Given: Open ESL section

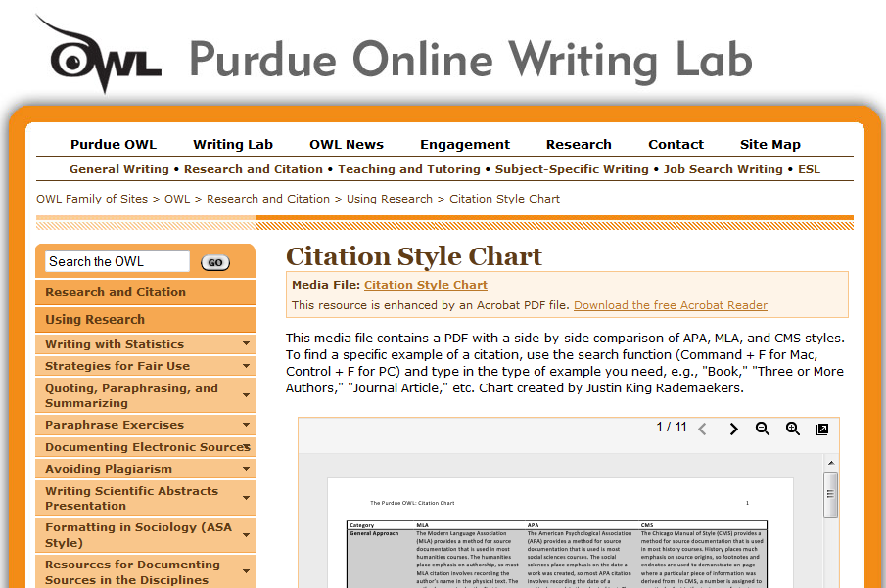Looking at the screenshot, I should 809,169.
